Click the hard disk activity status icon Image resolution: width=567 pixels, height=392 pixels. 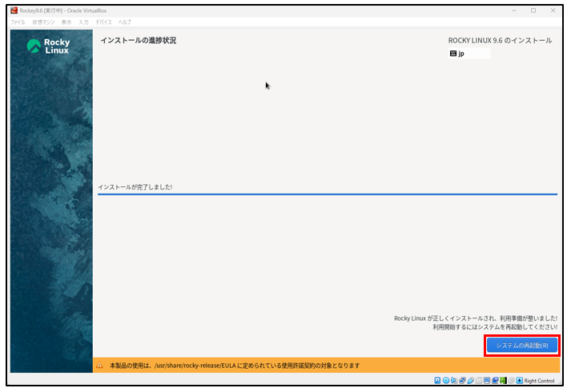tap(437, 381)
